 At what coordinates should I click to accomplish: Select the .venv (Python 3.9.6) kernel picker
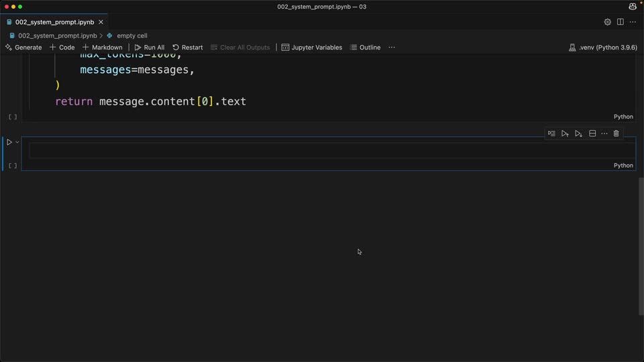[x=603, y=48]
